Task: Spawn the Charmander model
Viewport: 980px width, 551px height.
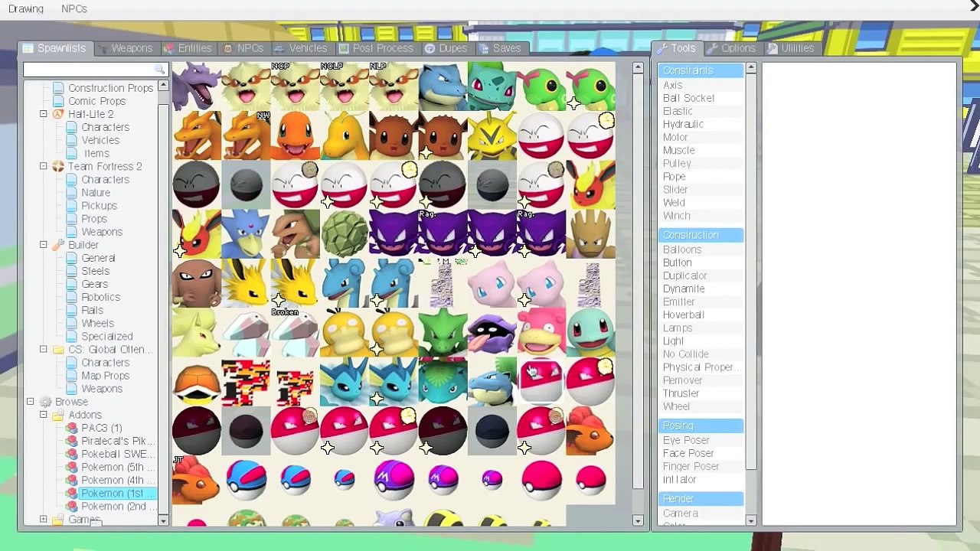Action: (295, 136)
